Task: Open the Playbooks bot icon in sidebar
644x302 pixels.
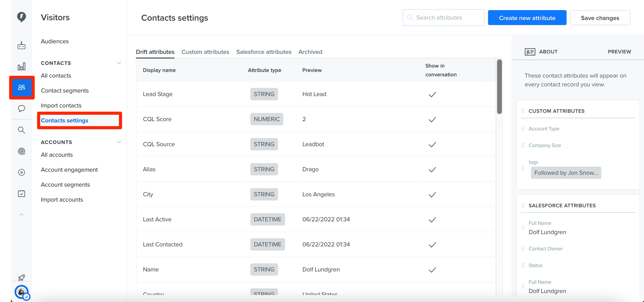Action: click(22, 45)
